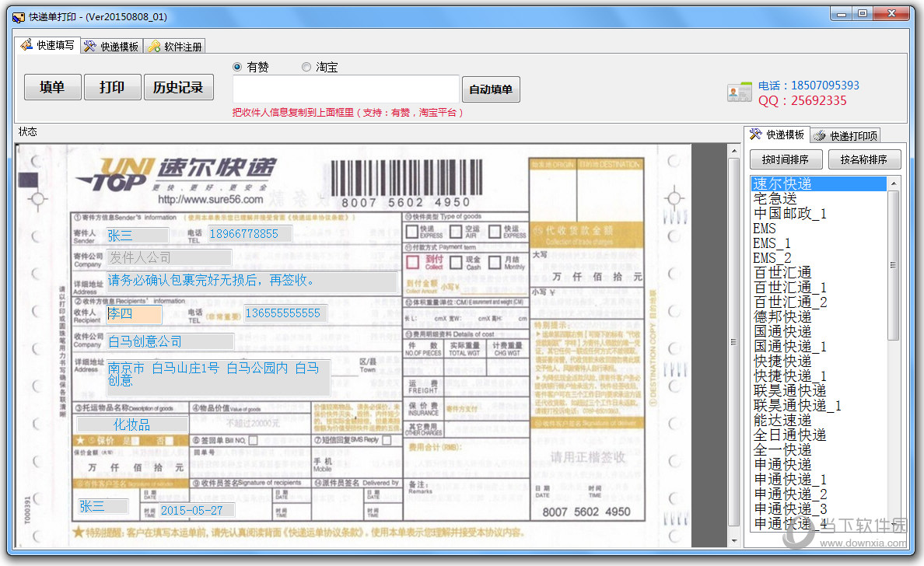Select the 全一快递 template
This screenshot has width=924, height=566.
(x=818, y=449)
